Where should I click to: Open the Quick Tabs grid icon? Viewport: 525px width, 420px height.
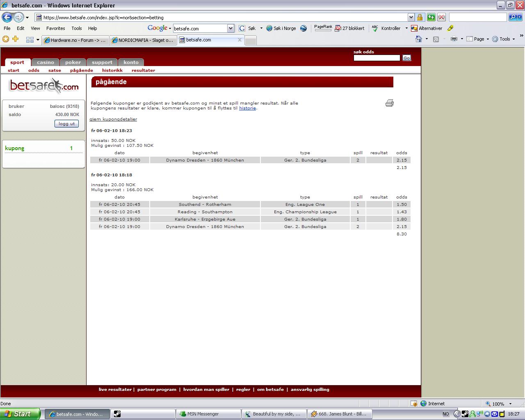30,39
